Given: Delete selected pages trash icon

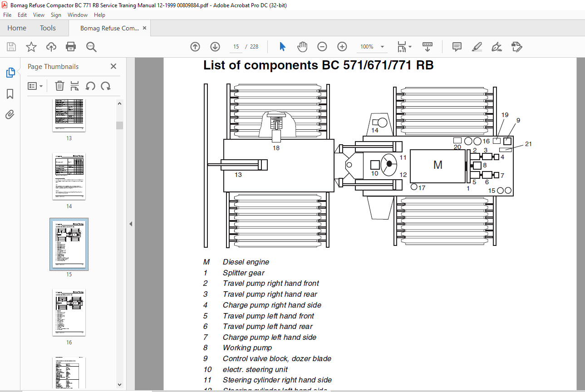Looking at the screenshot, I should click(x=59, y=86).
